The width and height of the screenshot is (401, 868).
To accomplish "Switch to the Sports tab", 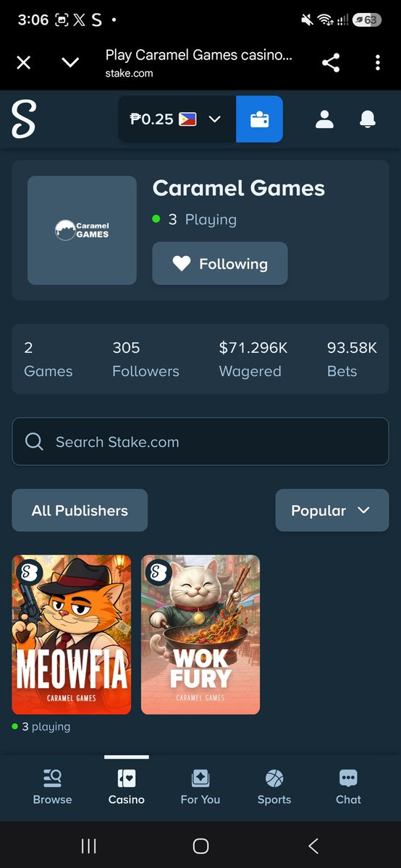I will pos(274,787).
